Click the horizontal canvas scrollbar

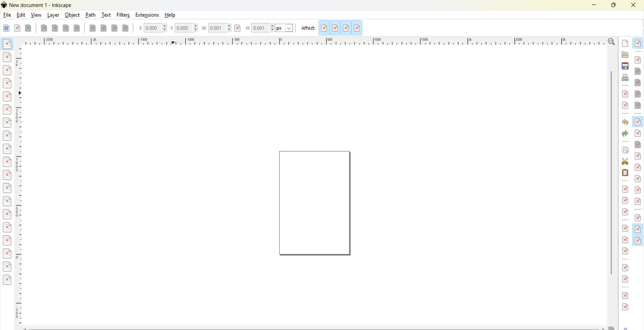(x=315, y=329)
